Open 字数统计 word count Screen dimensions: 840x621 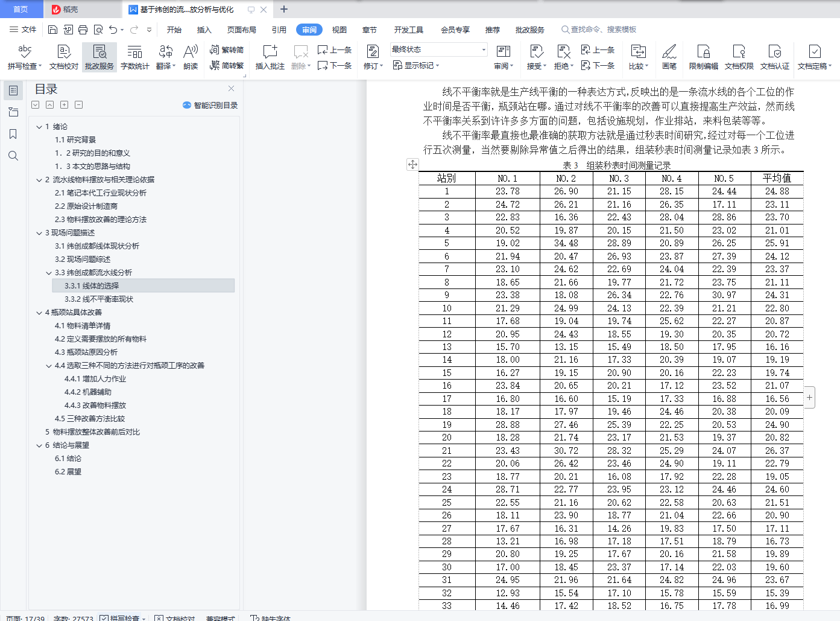(x=135, y=57)
